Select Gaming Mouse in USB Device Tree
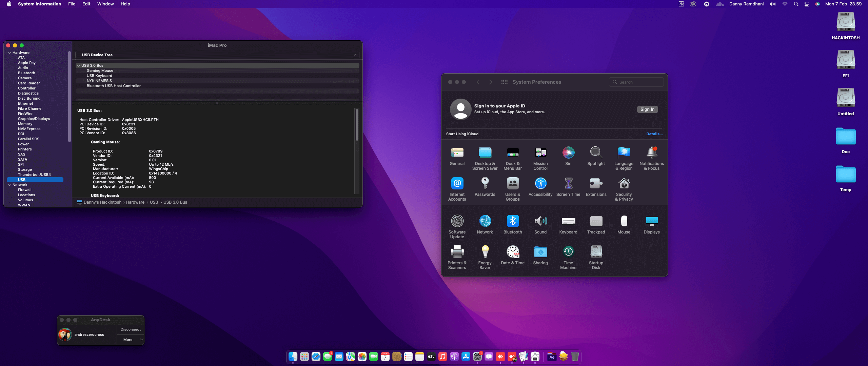This screenshot has width=868, height=366. [x=100, y=71]
